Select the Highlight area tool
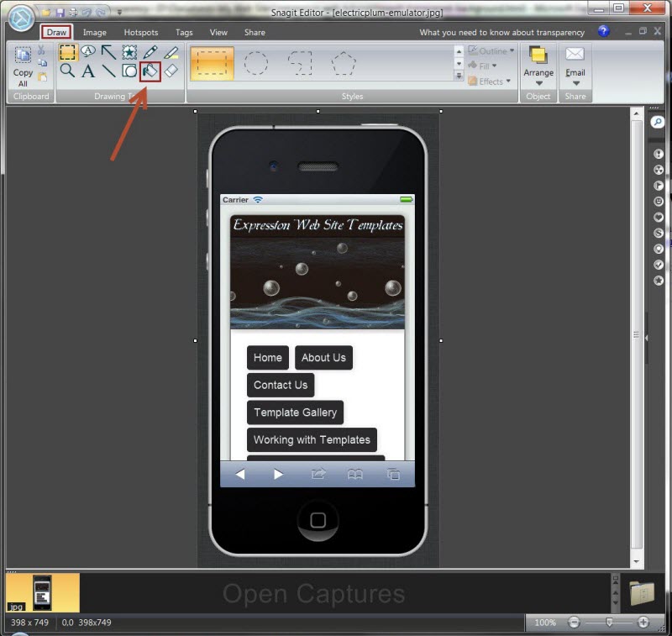The height and width of the screenshot is (636, 672). coord(171,52)
